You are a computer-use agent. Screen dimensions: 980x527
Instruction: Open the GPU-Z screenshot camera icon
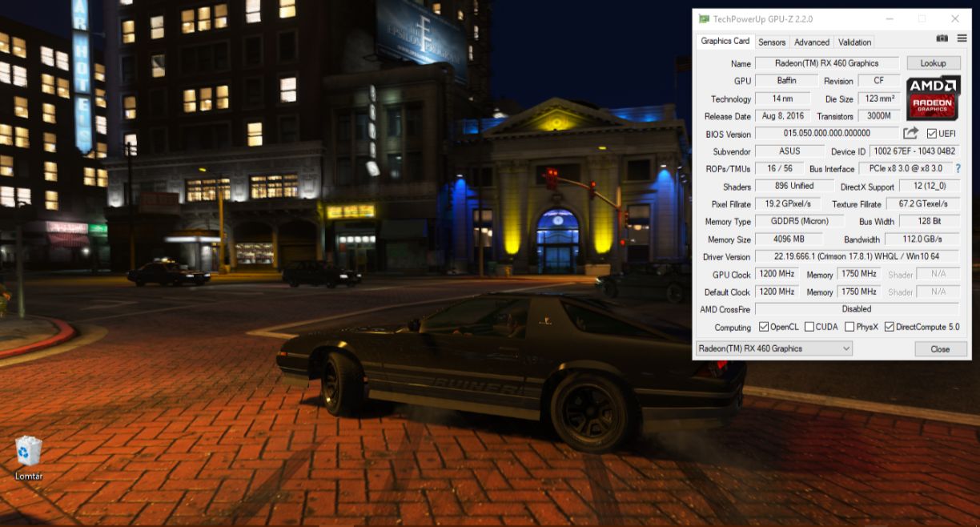942,38
